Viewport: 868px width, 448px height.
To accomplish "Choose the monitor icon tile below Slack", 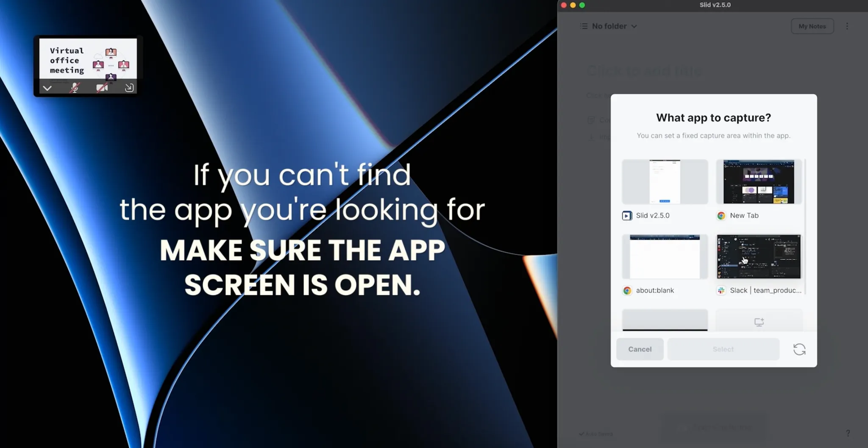I will (759, 321).
